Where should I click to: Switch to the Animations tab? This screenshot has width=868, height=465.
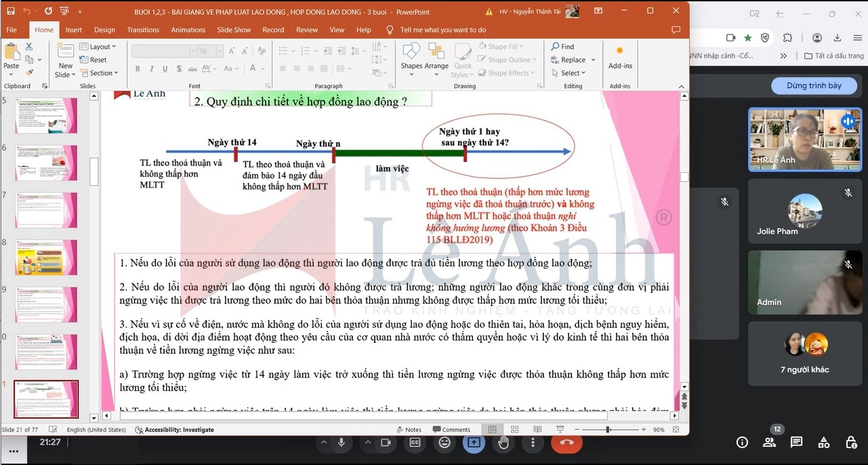[x=188, y=30]
